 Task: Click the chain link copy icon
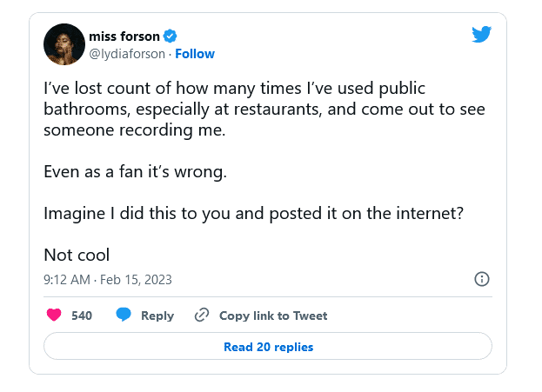click(202, 316)
